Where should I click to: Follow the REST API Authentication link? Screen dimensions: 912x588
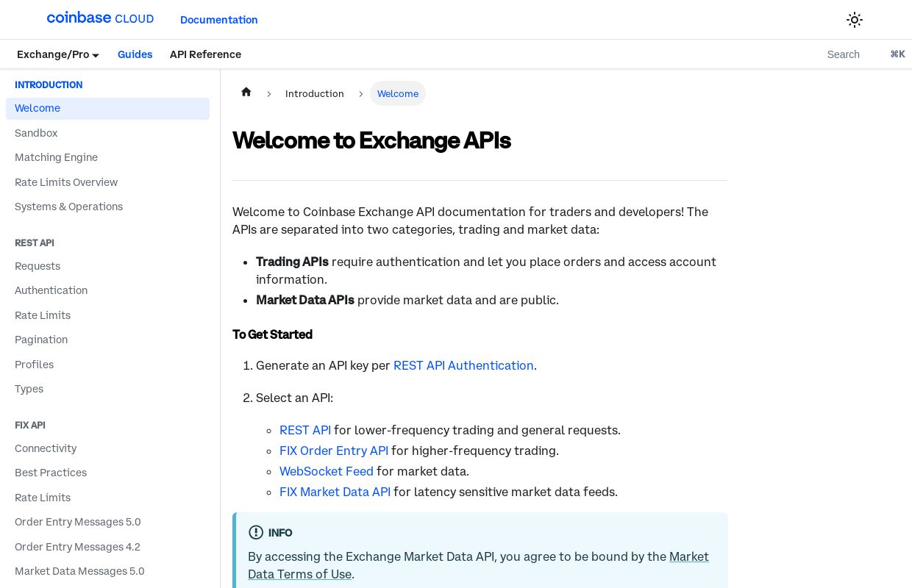(x=463, y=365)
